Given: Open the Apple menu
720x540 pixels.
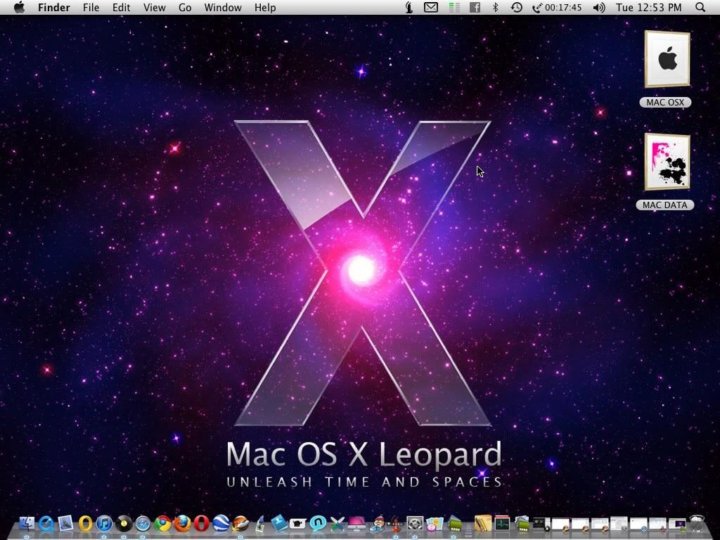Looking at the screenshot, I should point(19,7).
